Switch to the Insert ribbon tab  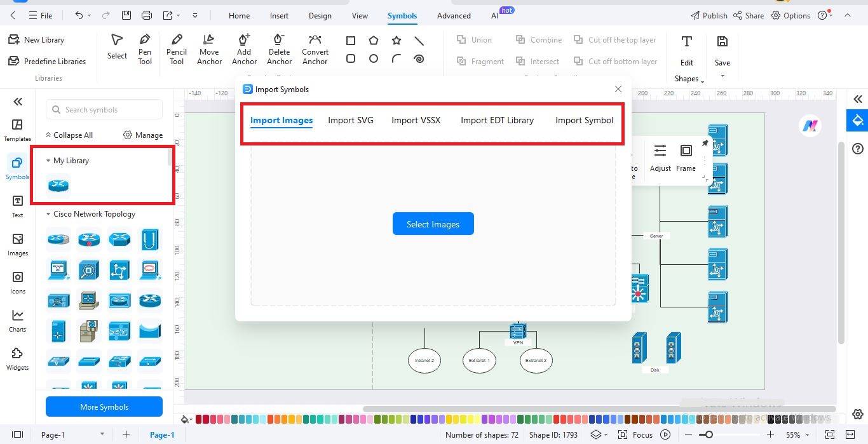tap(279, 15)
